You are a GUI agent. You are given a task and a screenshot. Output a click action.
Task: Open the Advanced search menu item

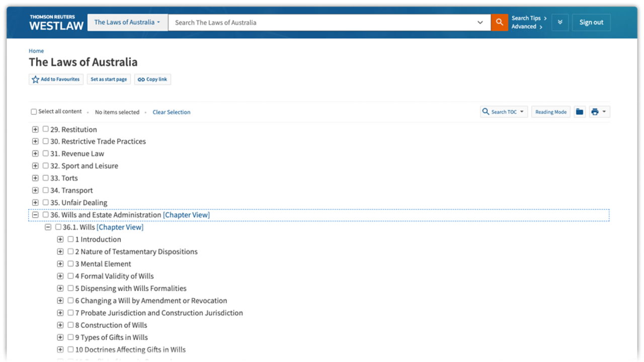click(x=526, y=27)
